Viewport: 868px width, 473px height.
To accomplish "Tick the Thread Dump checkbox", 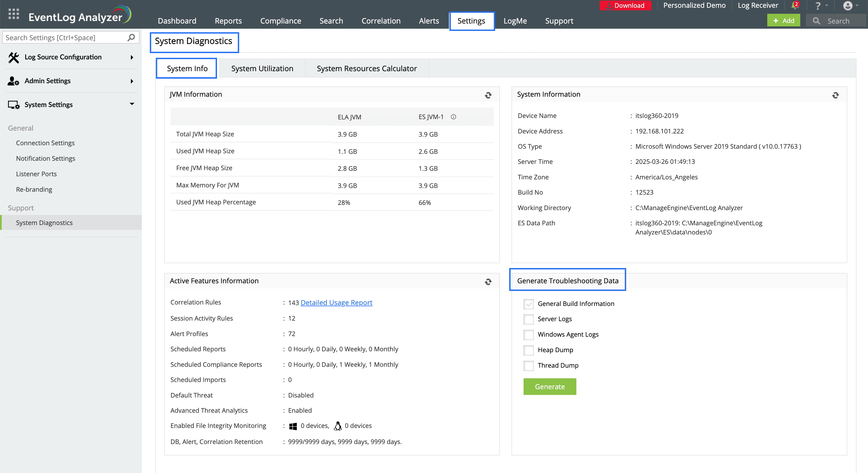I will [528, 366].
